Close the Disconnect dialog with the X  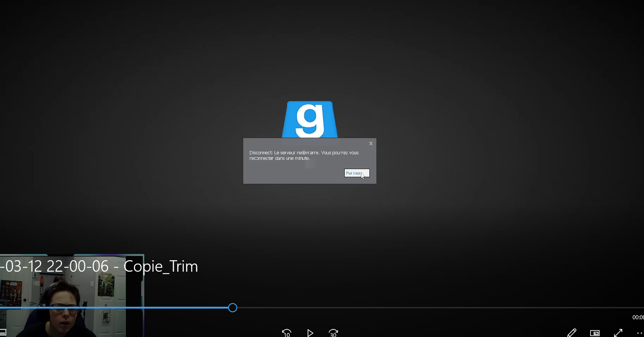click(x=371, y=144)
